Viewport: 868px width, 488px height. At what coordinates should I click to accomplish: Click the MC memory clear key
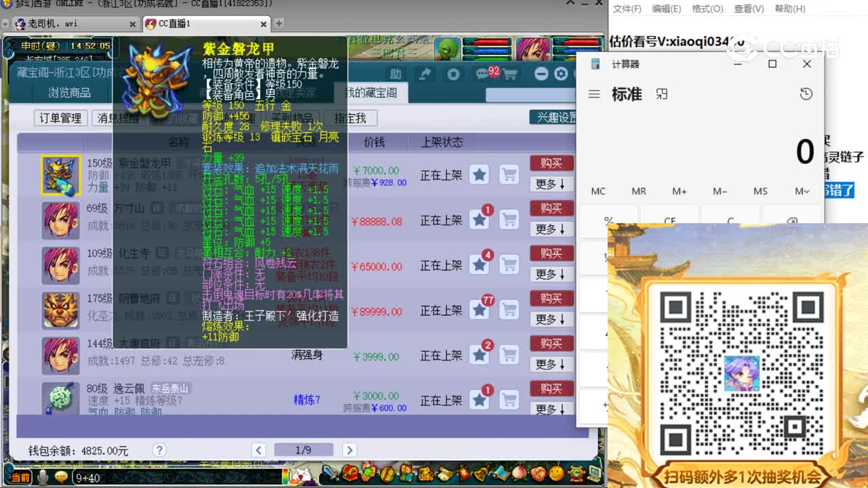tap(598, 191)
